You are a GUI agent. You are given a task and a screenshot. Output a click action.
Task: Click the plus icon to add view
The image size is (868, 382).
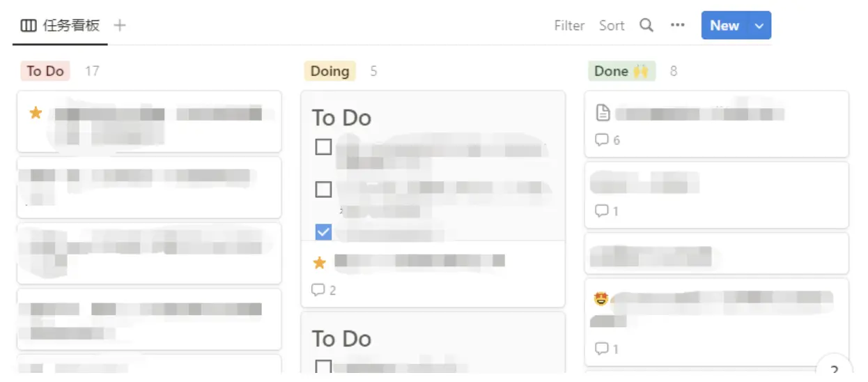click(120, 26)
